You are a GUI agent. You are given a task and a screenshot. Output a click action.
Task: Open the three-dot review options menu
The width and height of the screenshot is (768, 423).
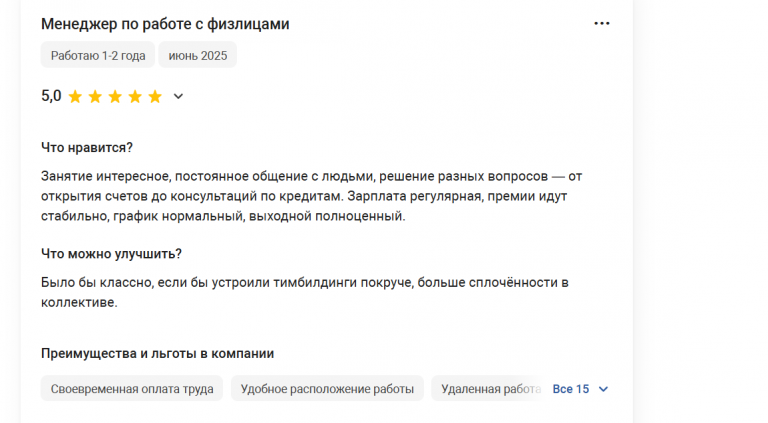tap(601, 24)
